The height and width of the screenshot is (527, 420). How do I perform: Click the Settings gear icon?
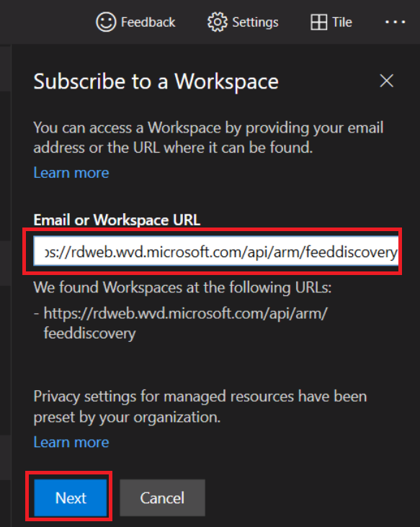click(x=218, y=22)
